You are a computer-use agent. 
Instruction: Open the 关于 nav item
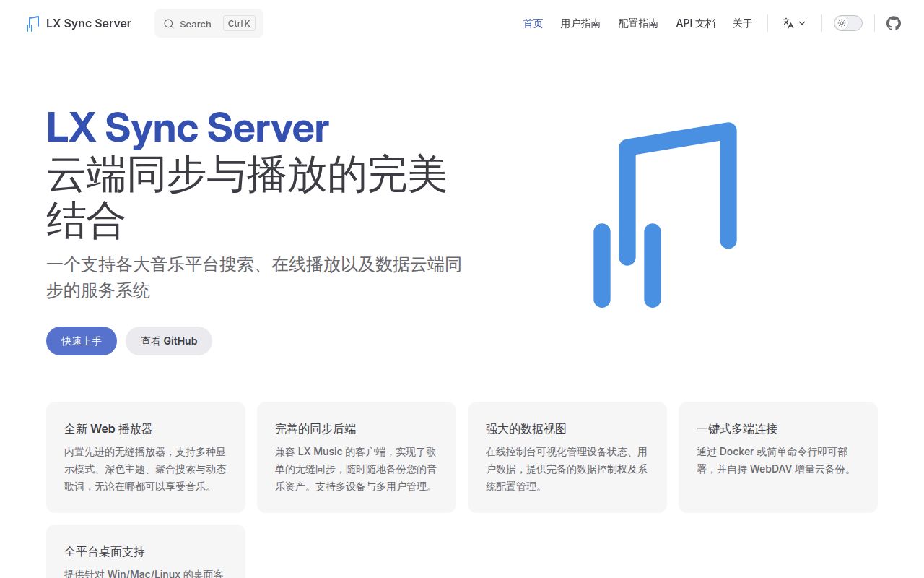pos(743,23)
